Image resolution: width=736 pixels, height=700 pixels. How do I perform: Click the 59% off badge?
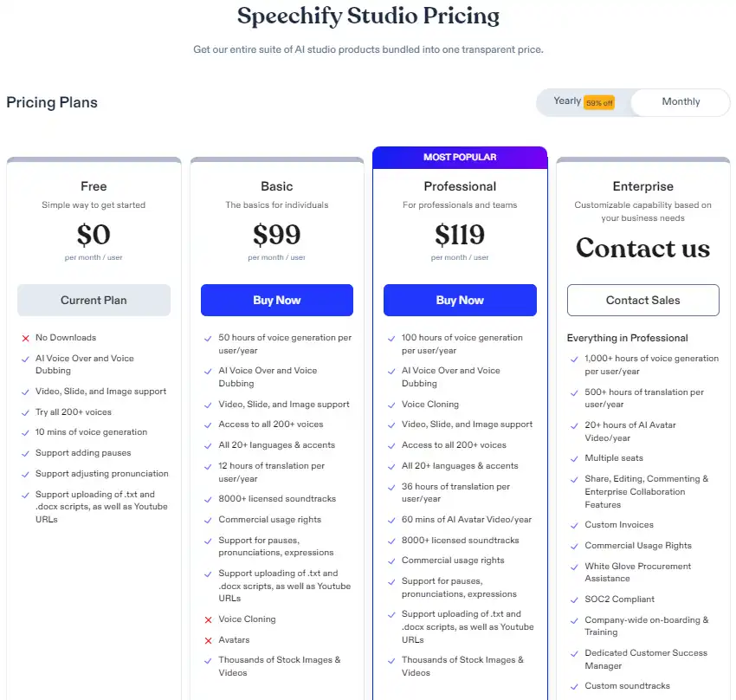click(599, 103)
